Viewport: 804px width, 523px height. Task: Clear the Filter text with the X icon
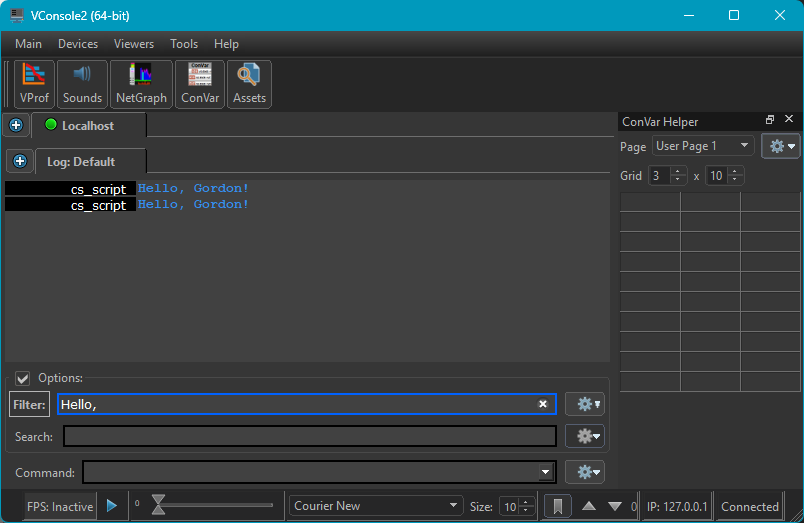[x=543, y=404]
